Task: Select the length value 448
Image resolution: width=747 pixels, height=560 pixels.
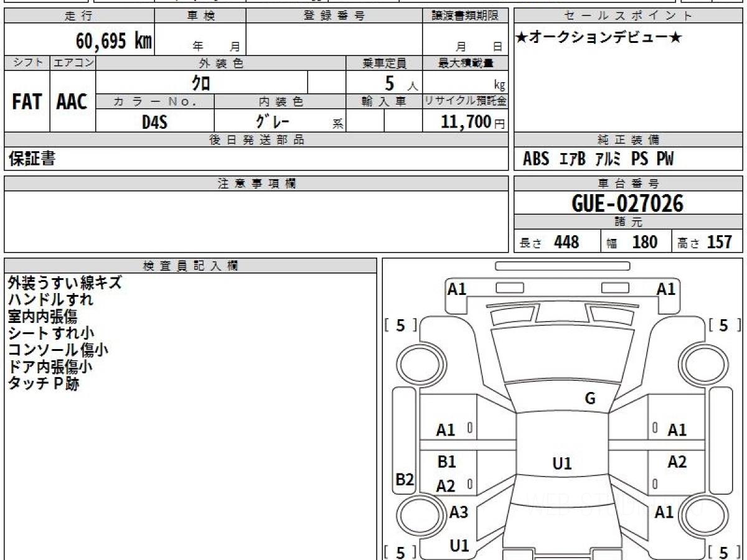Action: pos(566,242)
